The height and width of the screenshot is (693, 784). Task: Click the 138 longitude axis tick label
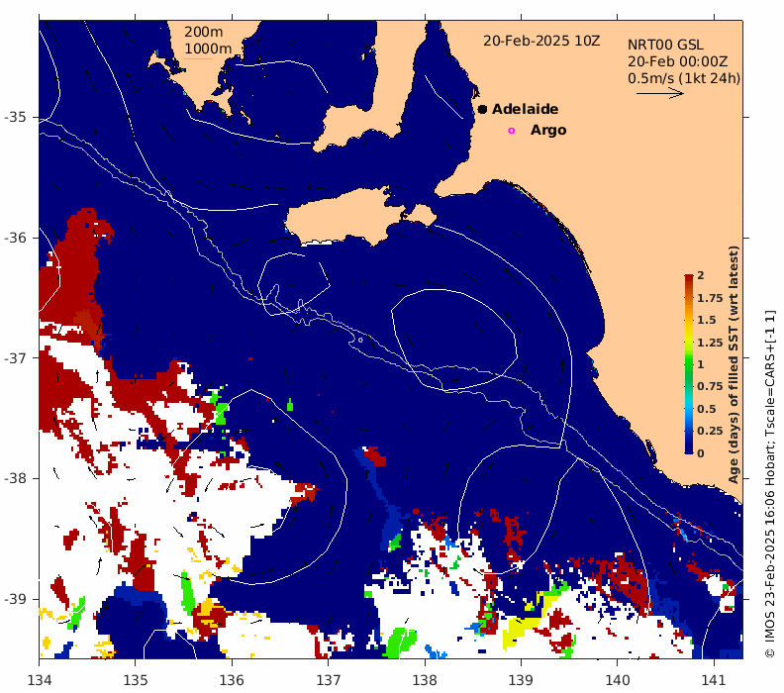click(425, 679)
